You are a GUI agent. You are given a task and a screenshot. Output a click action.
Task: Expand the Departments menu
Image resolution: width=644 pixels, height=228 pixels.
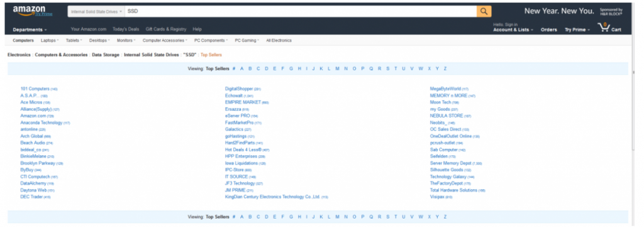[30, 30]
